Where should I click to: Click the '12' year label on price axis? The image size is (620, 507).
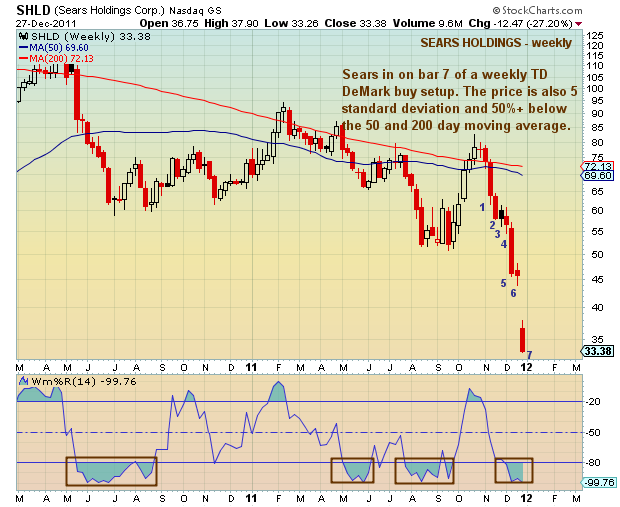point(526,367)
